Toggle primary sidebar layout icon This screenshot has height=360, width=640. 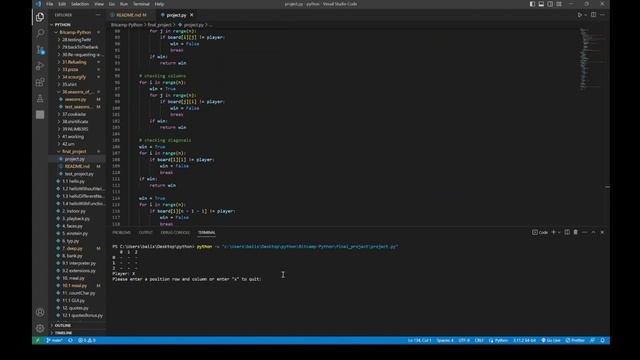532,4
